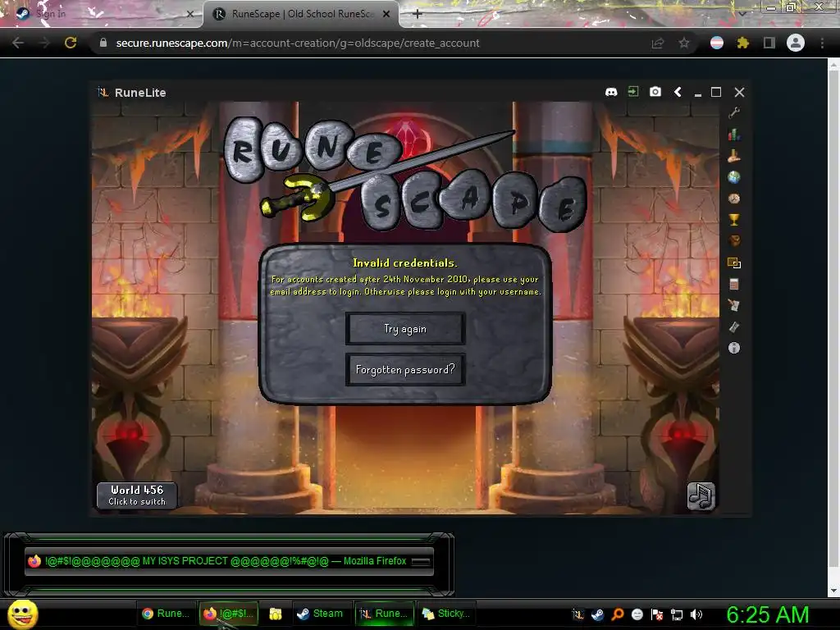Image resolution: width=840 pixels, height=630 pixels.
Task: Click the network tray icon
Action: pyautogui.click(x=677, y=614)
